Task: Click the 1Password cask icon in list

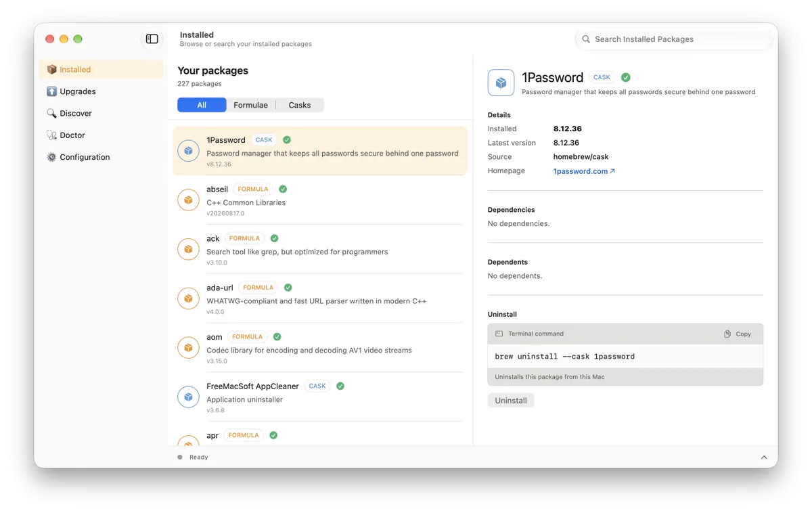Action: pos(188,151)
